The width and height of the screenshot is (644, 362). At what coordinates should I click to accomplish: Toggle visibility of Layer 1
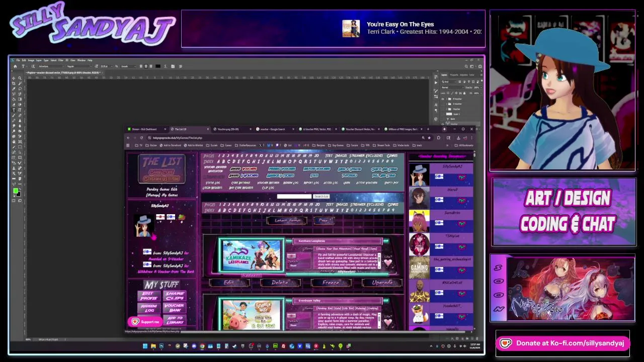(x=443, y=114)
